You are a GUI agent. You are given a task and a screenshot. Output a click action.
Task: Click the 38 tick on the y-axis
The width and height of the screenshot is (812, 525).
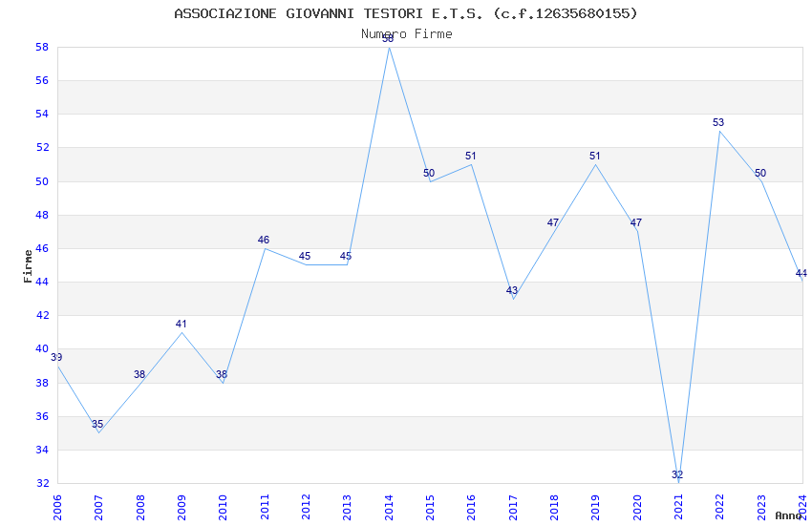pos(42,384)
